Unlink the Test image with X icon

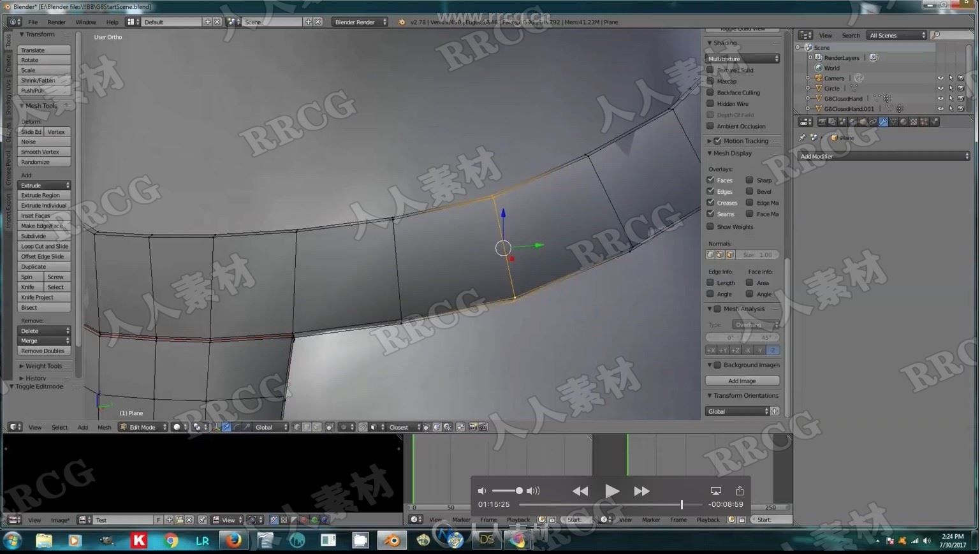(189, 520)
